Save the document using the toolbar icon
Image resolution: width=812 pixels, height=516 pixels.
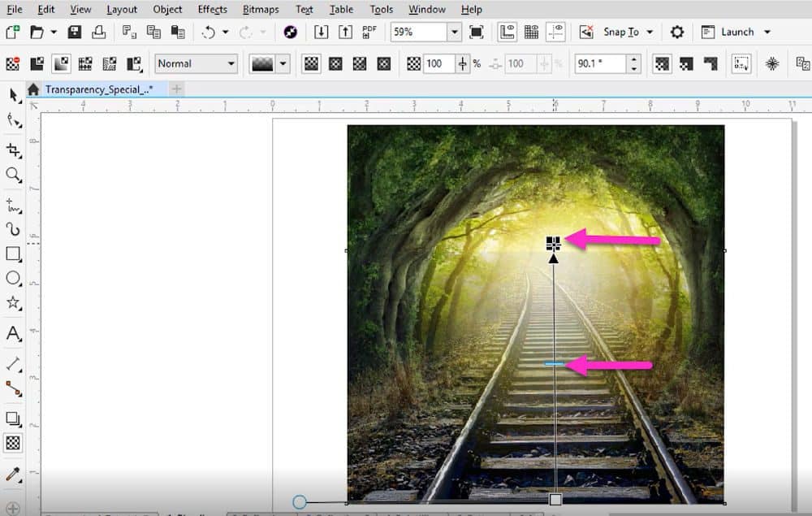[73, 32]
